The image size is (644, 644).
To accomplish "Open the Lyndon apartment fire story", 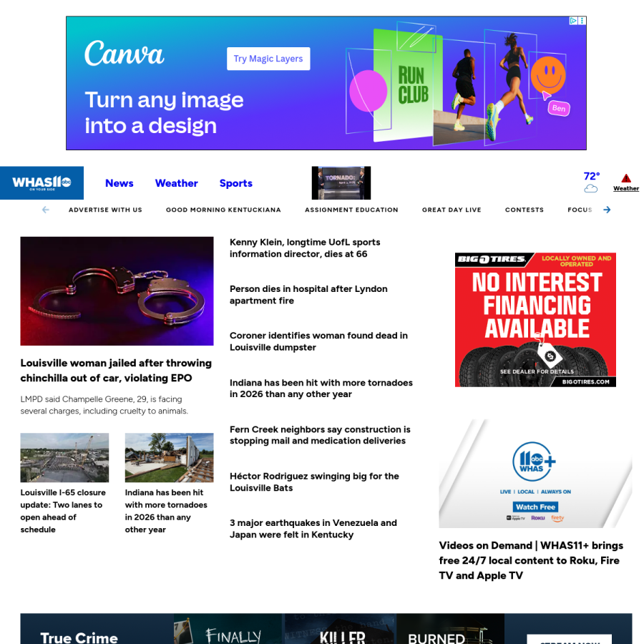I will (x=308, y=295).
